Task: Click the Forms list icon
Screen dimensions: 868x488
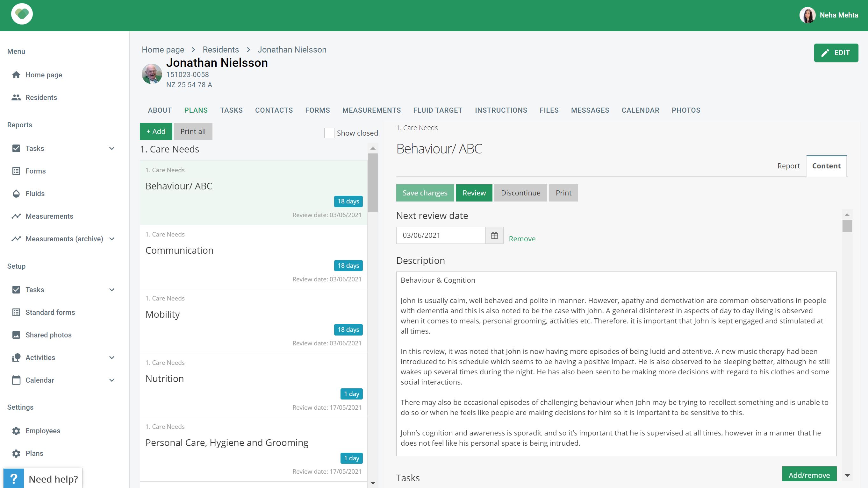Action: point(16,171)
